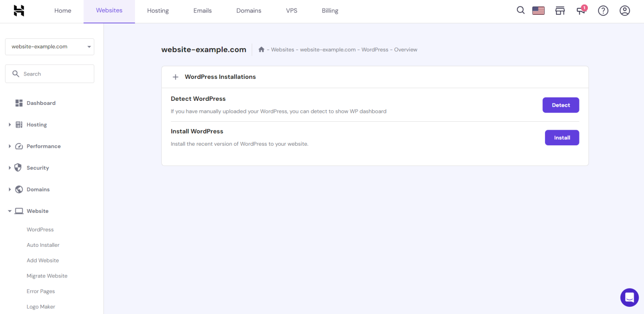The width and height of the screenshot is (644, 314).
Task: Open the live chat bubble
Action: point(629,297)
